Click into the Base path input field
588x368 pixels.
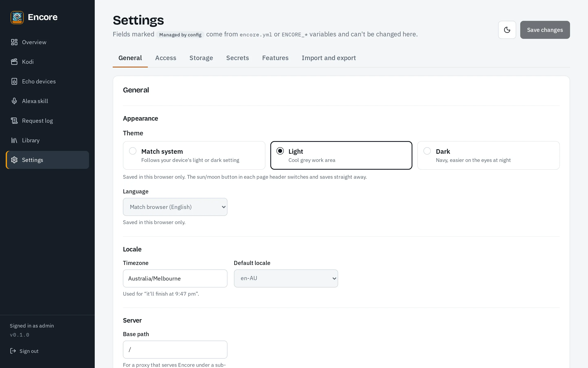click(x=175, y=350)
